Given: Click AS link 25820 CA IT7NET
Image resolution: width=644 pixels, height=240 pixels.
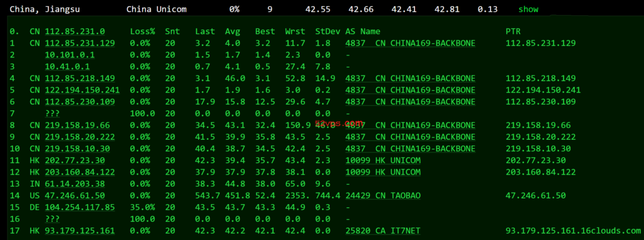Looking at the screenshot, I should tap(383, 231).
